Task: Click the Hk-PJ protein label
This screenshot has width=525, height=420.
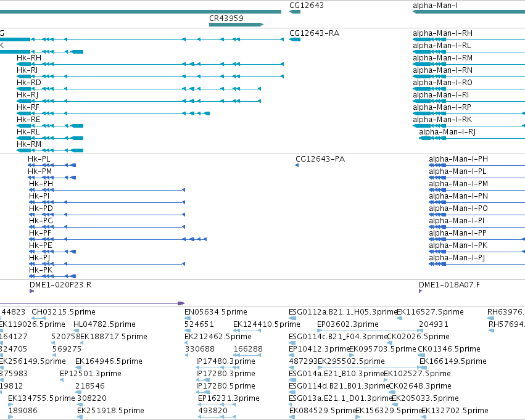Action: (39, 258)
